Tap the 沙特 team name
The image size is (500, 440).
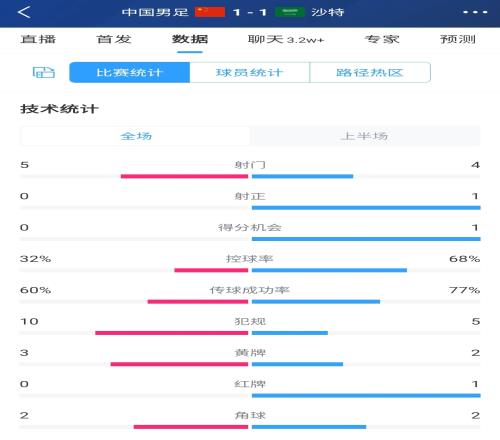pos(327,12)
